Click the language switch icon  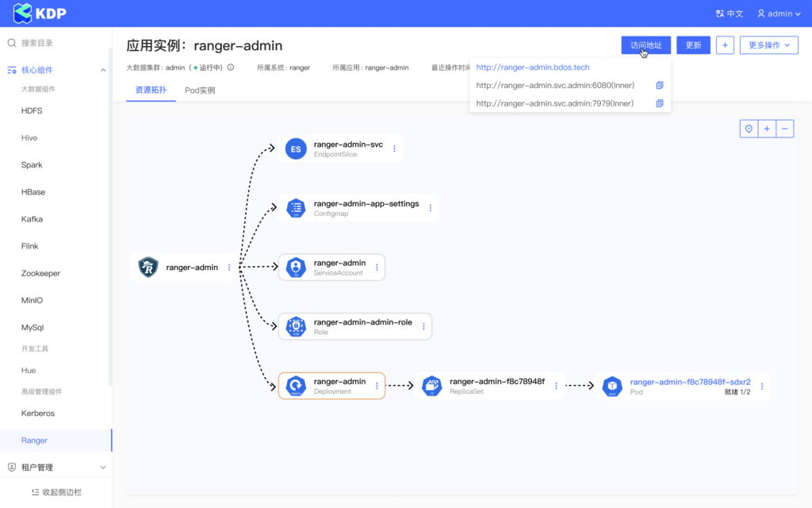(720, 14)
